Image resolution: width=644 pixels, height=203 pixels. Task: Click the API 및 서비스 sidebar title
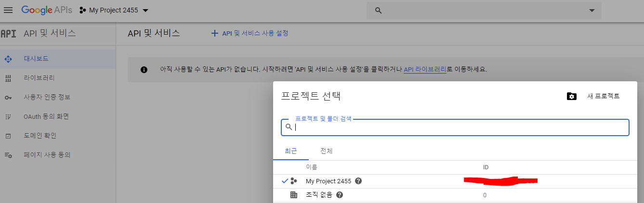[50, 34]
